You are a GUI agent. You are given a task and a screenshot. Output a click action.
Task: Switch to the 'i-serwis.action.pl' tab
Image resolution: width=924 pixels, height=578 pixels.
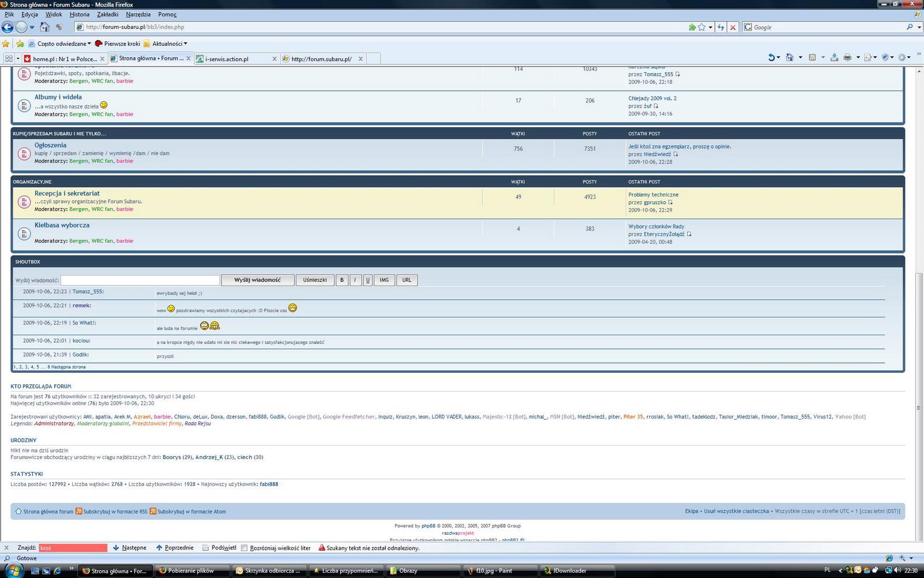231,59
